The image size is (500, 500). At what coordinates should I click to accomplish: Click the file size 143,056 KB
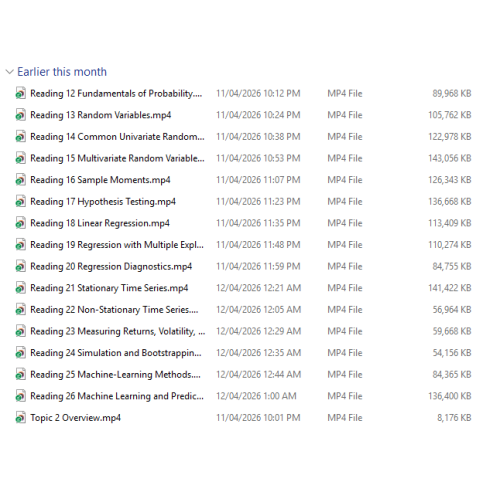click(x=450, y=158)
